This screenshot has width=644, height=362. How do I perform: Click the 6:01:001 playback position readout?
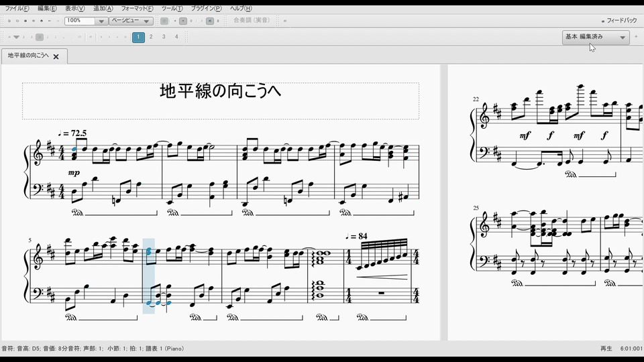click(631, 349)
